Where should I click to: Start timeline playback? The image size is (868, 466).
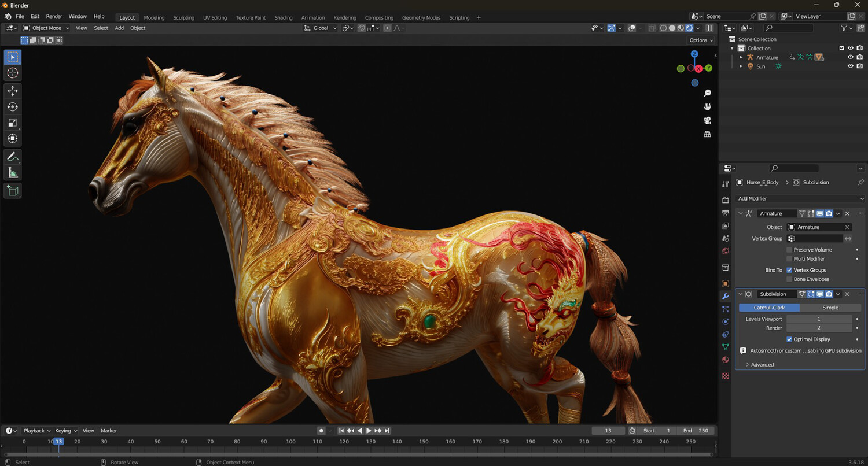[369, 431]
